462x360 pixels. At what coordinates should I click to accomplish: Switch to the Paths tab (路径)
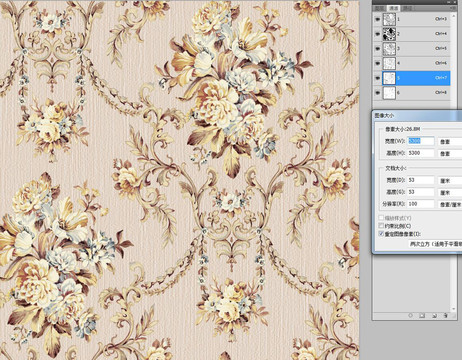[x=407, y=8]
